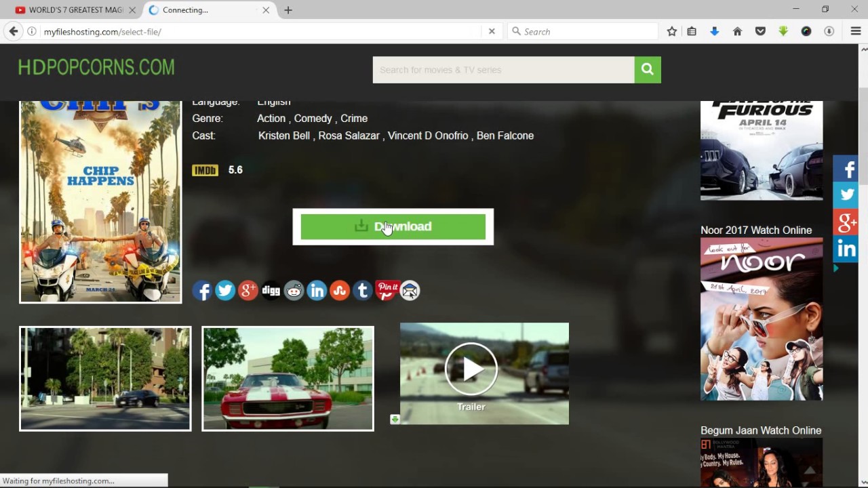Go back to the previous page
Viewport: 868px width, 488px height.
point(13,31)
